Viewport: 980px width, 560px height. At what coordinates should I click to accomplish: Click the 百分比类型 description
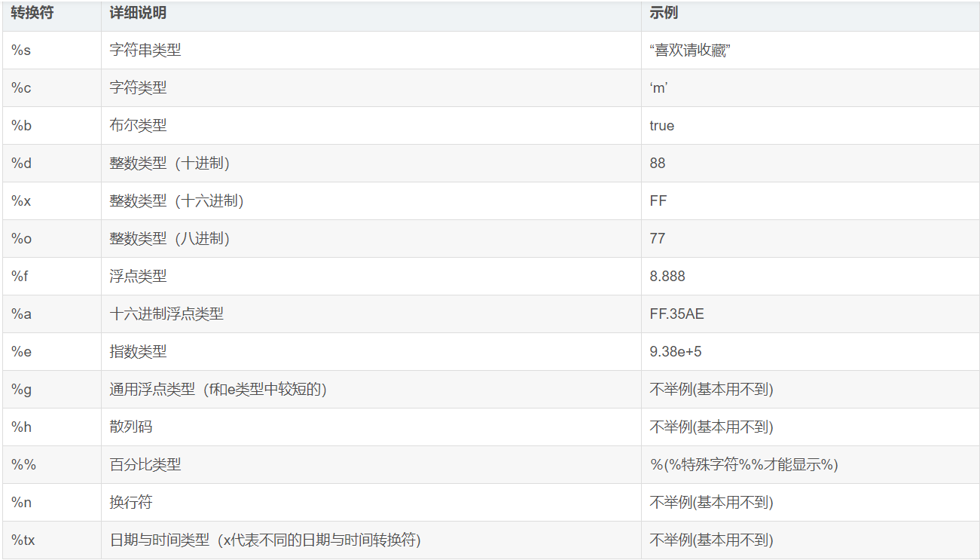(x=145, y=465)
